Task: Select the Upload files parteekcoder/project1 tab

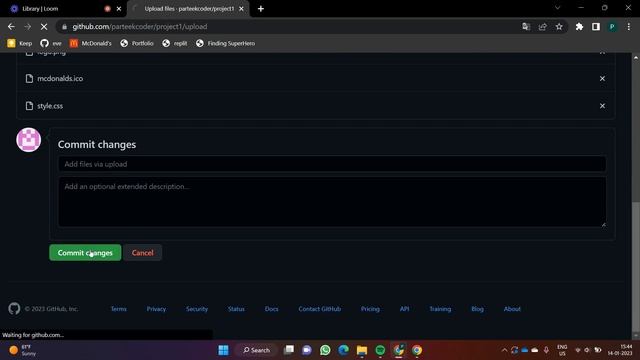Action: click(x=189, y=9)
